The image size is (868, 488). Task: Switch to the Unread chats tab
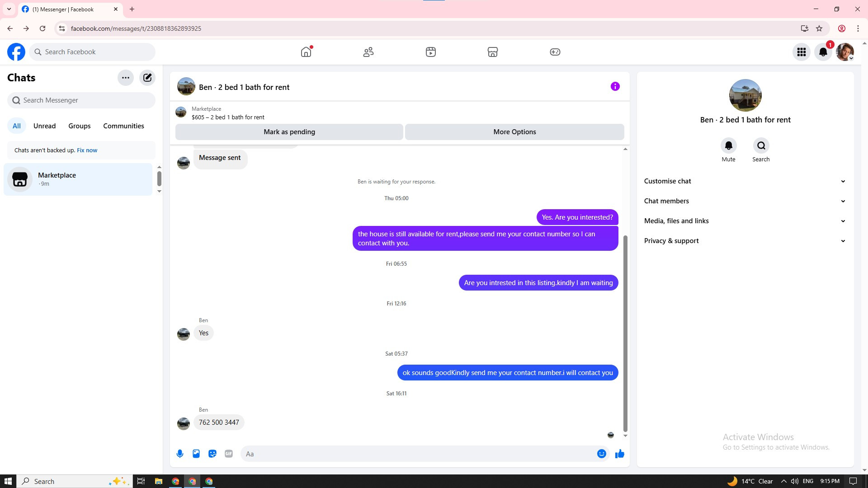44,126
